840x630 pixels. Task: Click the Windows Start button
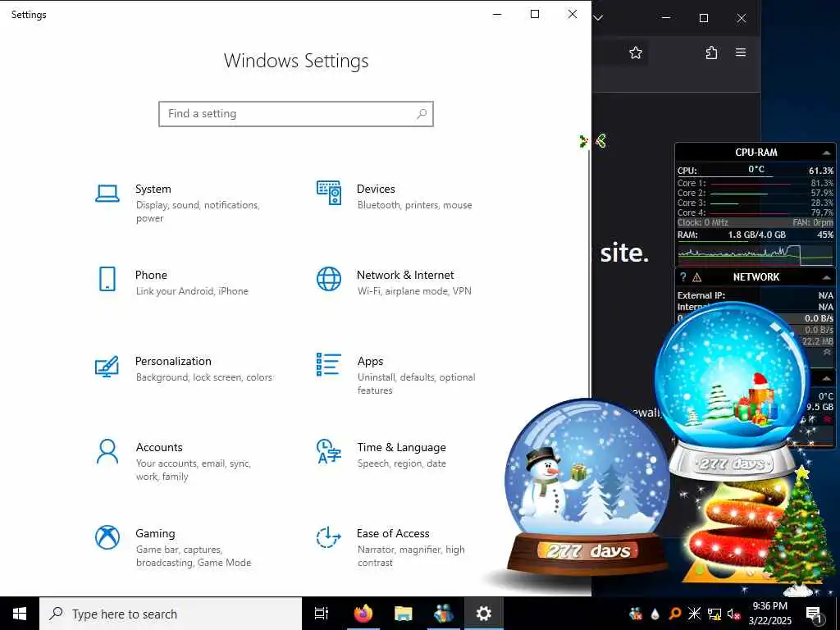(20, 614)
